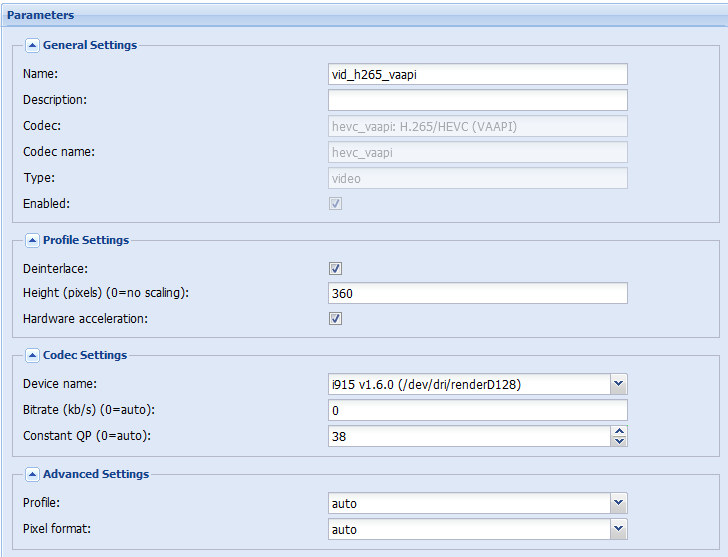Click the Codec field hevc_vaapi H.265/HEVC

(478, 126)
